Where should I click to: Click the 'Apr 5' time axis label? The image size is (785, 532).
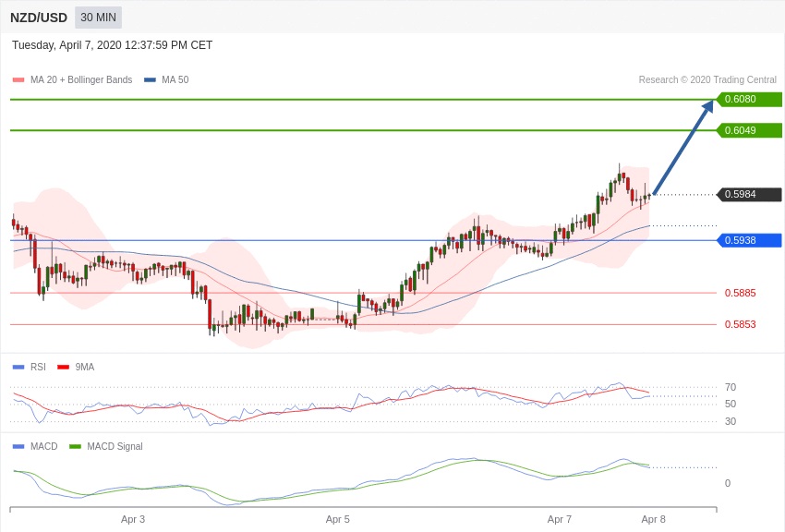(x=338, y=519)
